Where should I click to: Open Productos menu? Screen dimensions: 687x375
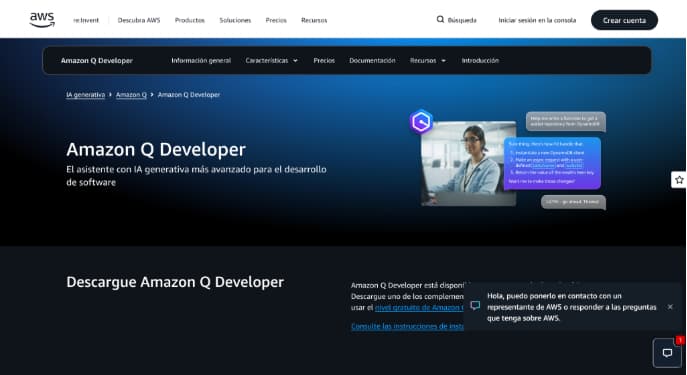[190, 20]
